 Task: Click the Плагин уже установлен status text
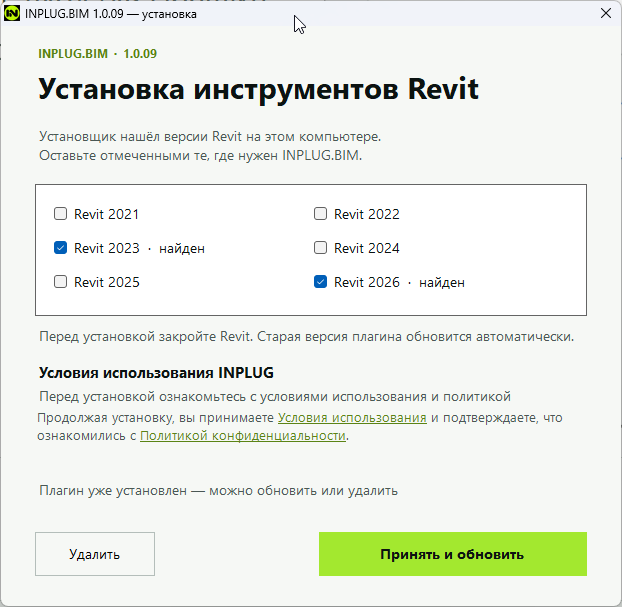[218, 491]
